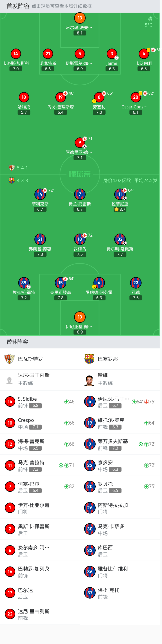Select 费兰-托雷斯 number 7 player icon
Screen dimensions: 162x644
pos(80,194)
